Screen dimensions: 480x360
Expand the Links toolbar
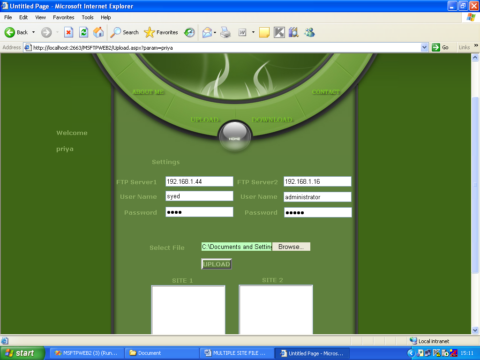tap(476, 46)
